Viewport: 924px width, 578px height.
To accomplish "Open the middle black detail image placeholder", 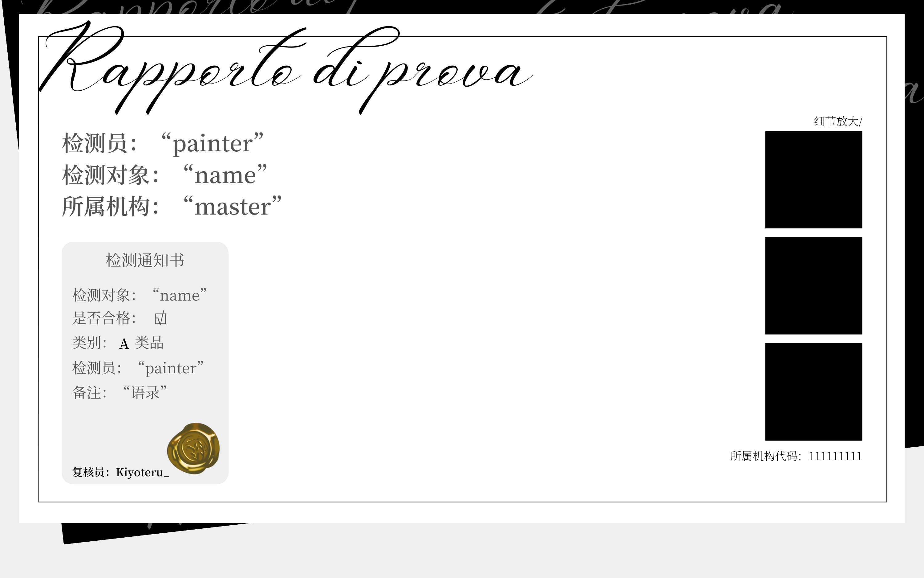I will (x=814, y=285).
